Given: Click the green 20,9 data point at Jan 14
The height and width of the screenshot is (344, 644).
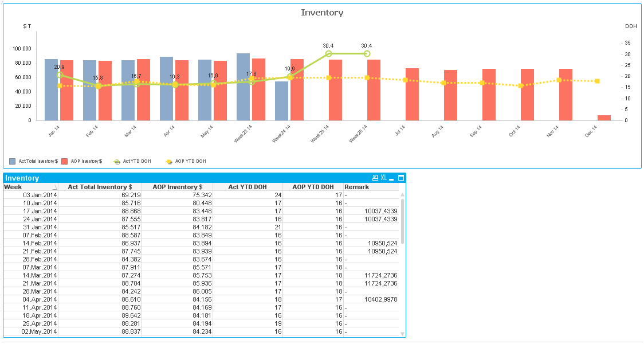Looking at the screenshot, I should [60, 75].
